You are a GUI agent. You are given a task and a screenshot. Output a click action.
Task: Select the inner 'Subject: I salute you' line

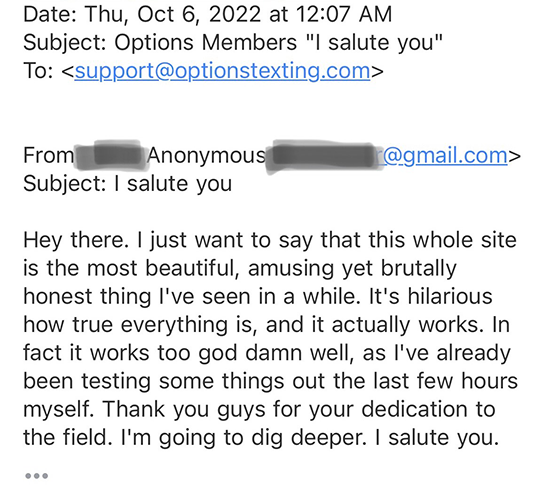[128, 184]
